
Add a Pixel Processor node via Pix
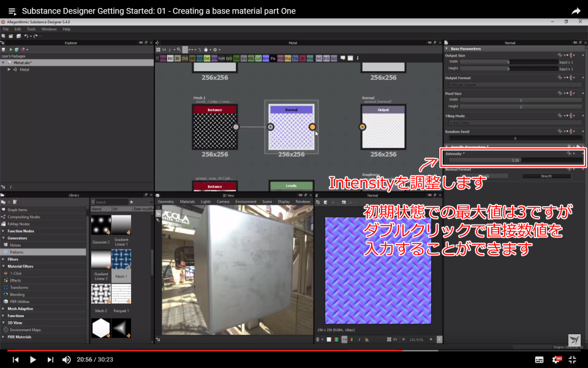point(273,58)
